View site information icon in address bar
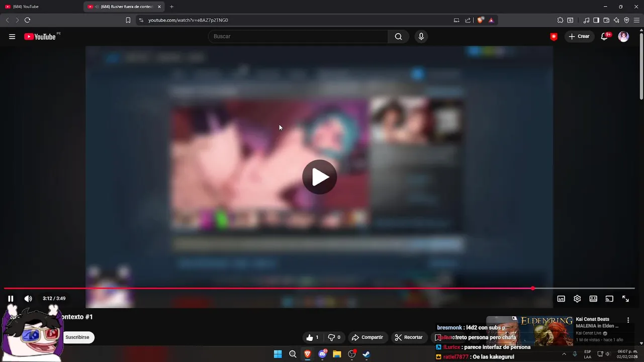Screen dimensions: 644x362 coord(141,20)
